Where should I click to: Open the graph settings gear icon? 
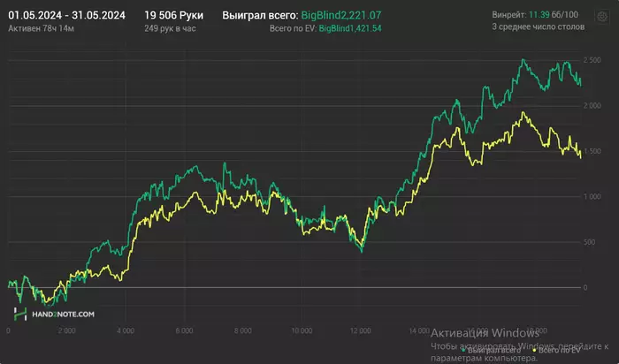point(601,17)
